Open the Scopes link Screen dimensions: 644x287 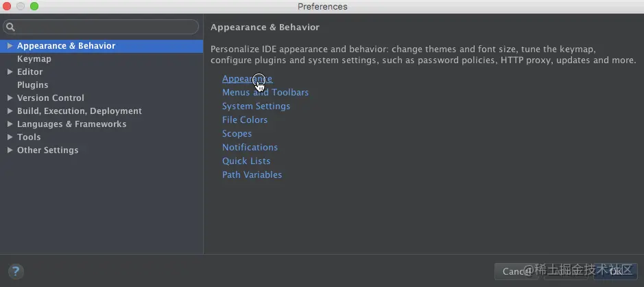click(237, 134)
